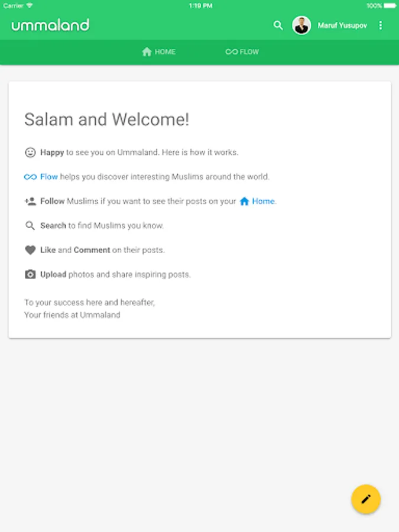Click the ummaland logo
Screen dimensions: 399x532
point(50,25)
